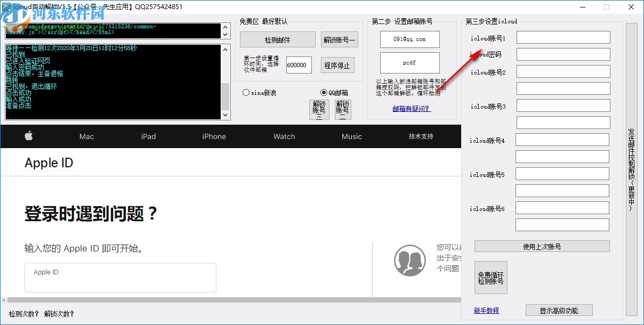Open the 新手教程 tutorial link

[x=486, y=310]
